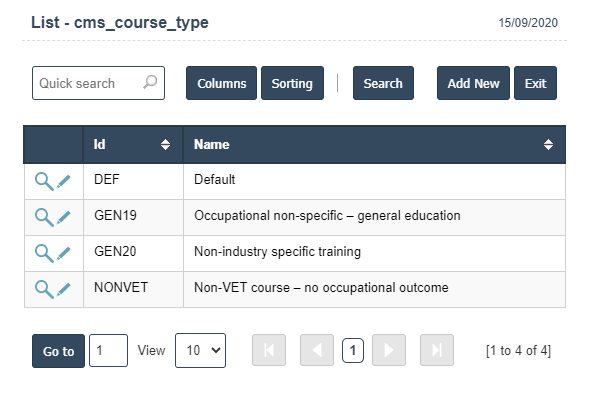591x399 pixels.
Task: Open the advanced Search
Action: tap(383, 83)
